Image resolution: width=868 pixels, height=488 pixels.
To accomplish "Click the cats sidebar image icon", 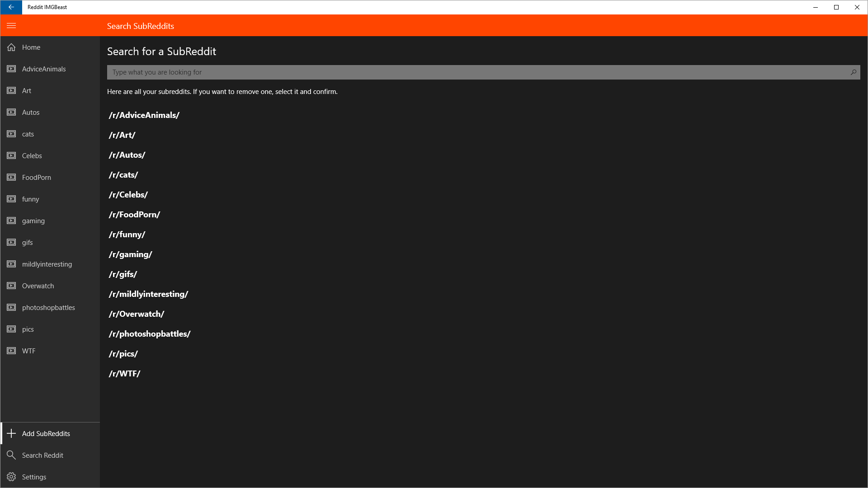I will (11, 134).
